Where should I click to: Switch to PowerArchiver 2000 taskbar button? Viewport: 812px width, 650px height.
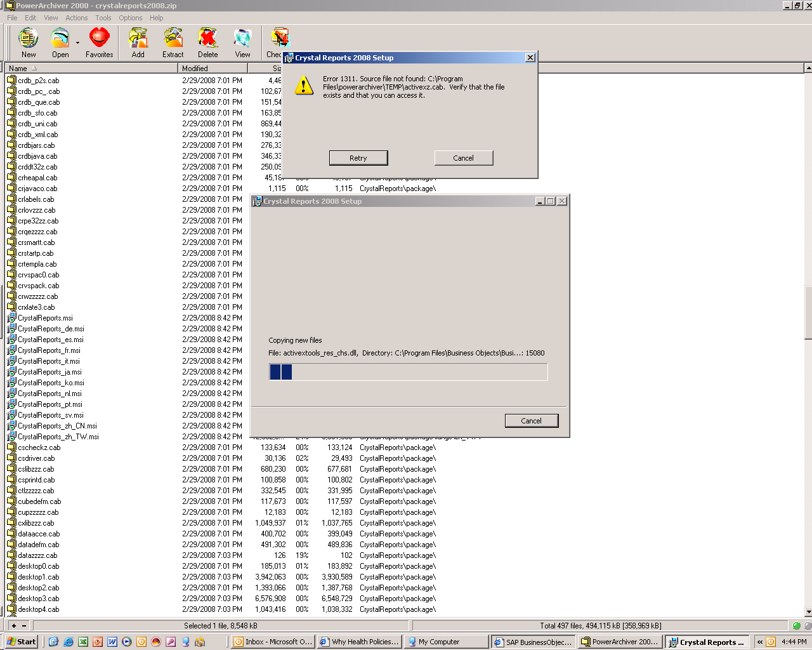point(620,642)
